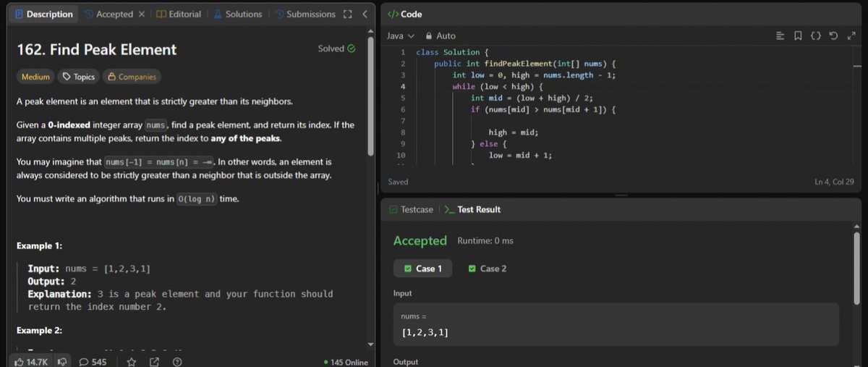Open the 545 comments discussion
Image resolution: width=868 pixels, height=367 pixels.
click(x=93, y=361)
